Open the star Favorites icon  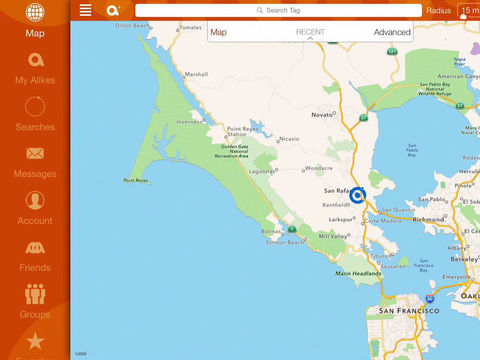(x=35, y=341)
